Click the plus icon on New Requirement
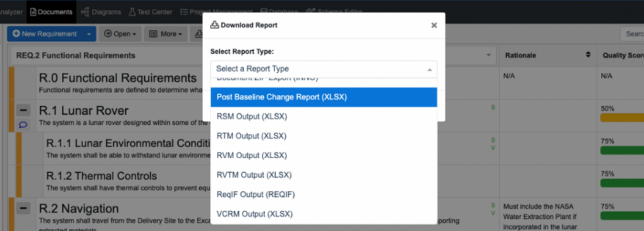The image size is (644, 231). 16,34
